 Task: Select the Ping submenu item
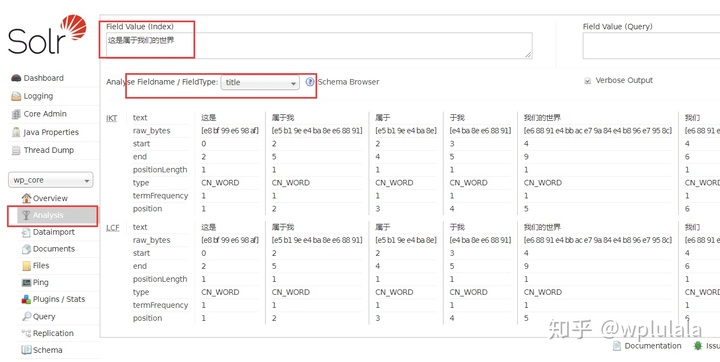(40, 283)
